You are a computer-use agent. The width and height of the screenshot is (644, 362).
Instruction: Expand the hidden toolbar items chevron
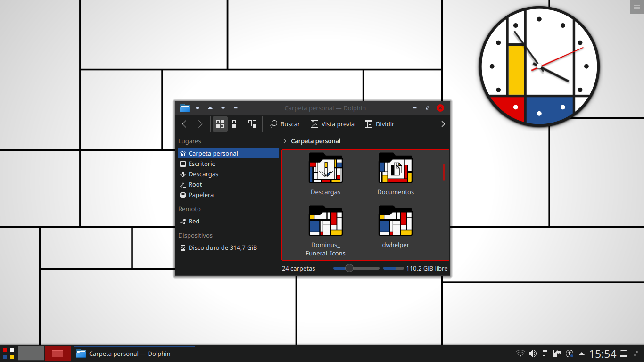443,124
